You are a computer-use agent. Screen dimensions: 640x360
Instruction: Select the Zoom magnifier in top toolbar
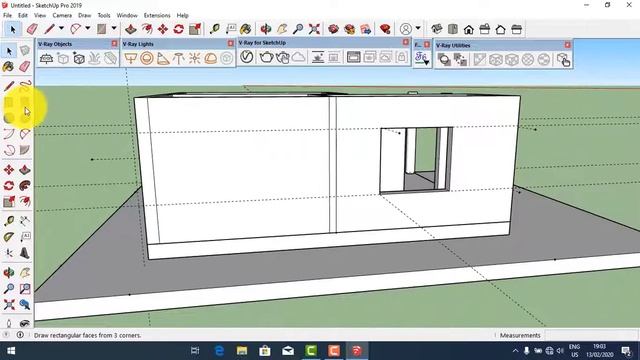[298, 29]
